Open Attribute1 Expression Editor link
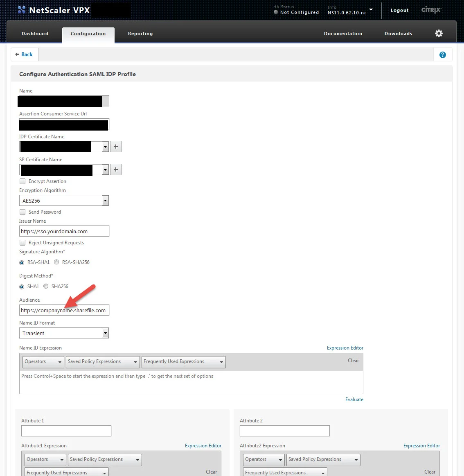464x476 pixels. click(x=203, y=446)
